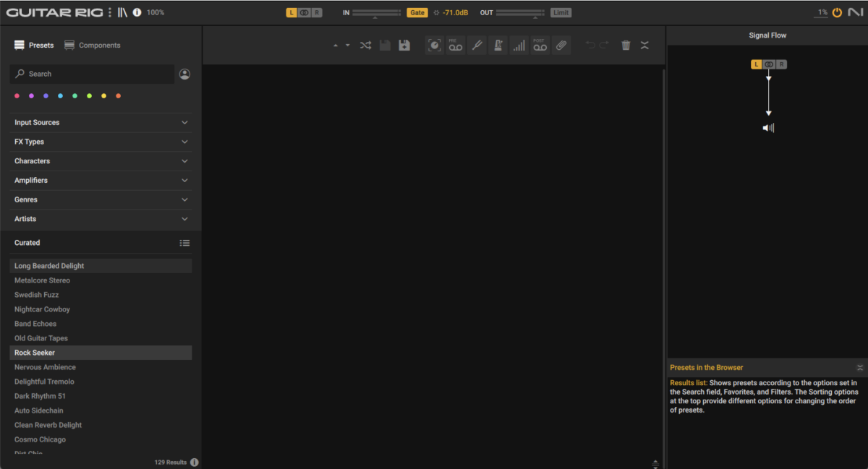The image size is (868, 469).
Task: Show the Tuner tool
Action: point(476,45)
